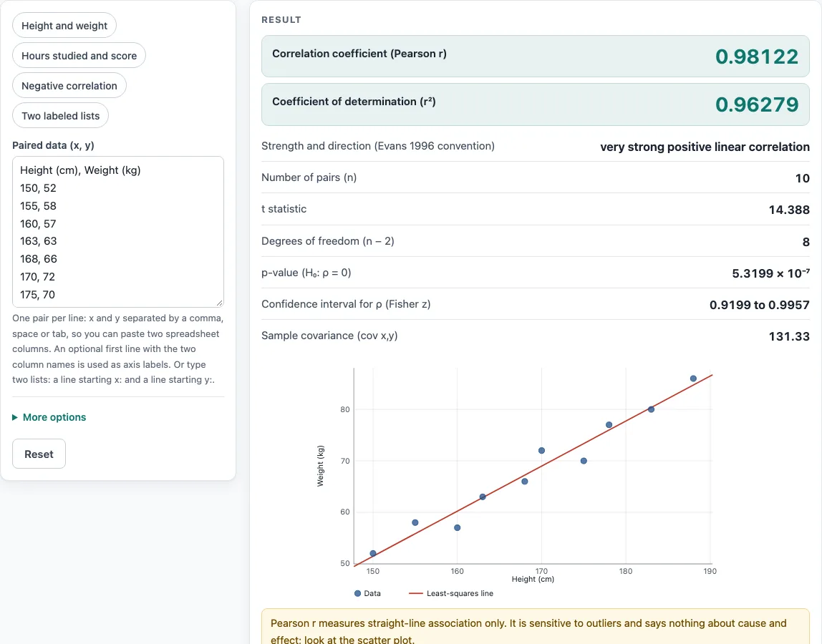Click the '163, 63' data line
822x644 pixels.
38,241
